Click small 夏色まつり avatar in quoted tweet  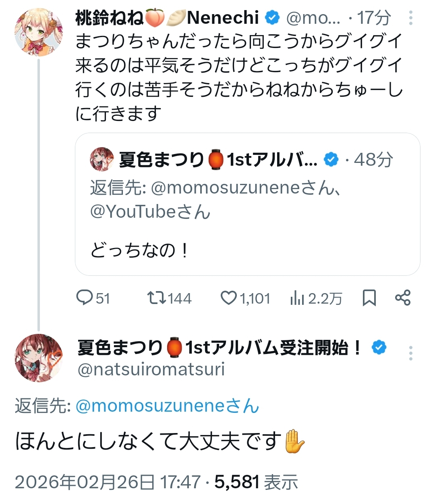point(101,160)
